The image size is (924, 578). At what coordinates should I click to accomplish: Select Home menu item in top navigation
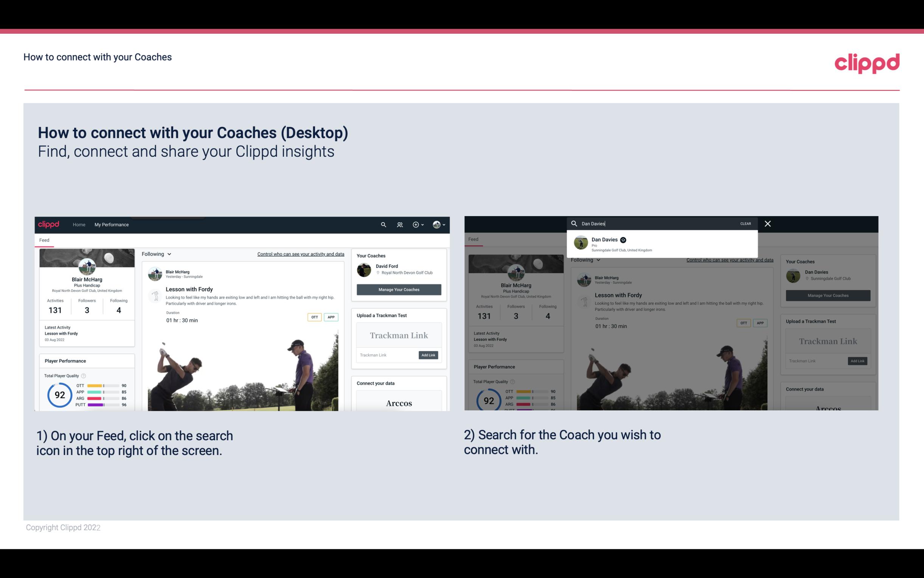[79, 224]
